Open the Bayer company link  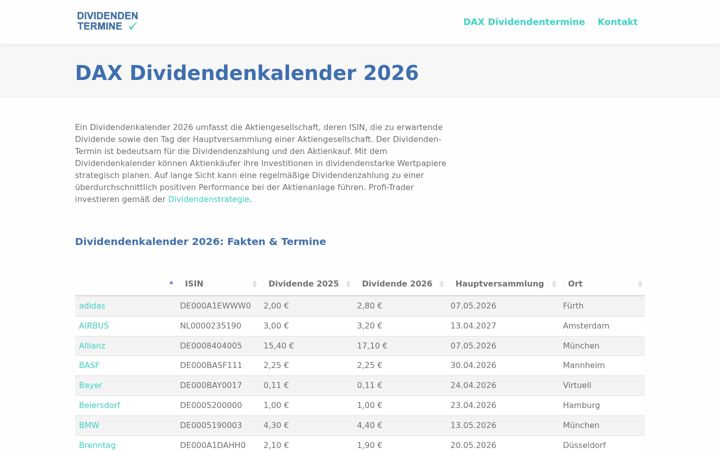[x=90, y=385]
